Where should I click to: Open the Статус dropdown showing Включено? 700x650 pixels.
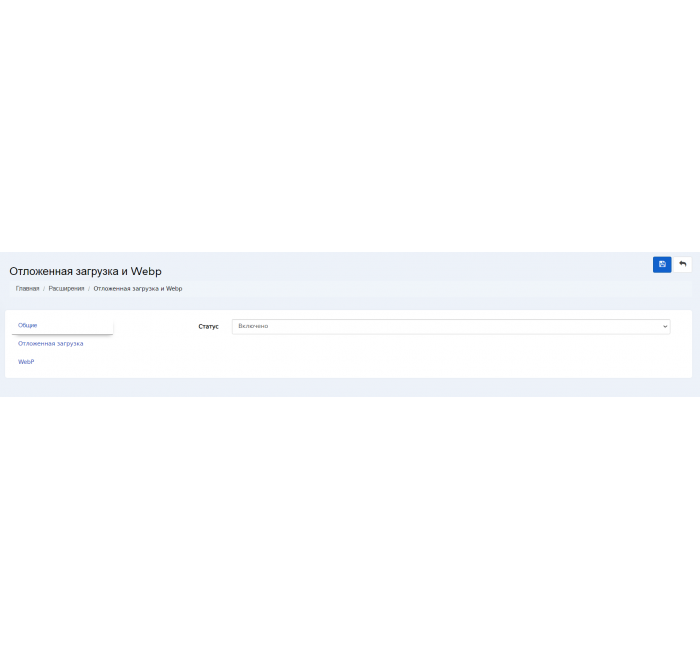point(451,326)
